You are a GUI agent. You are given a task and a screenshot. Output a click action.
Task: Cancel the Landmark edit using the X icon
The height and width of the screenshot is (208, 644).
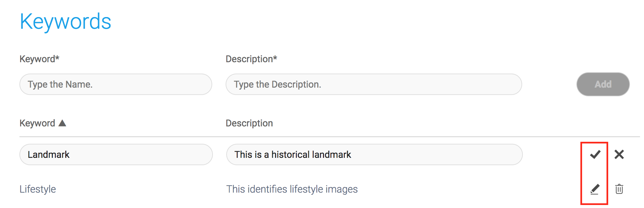tap(619, 154)
